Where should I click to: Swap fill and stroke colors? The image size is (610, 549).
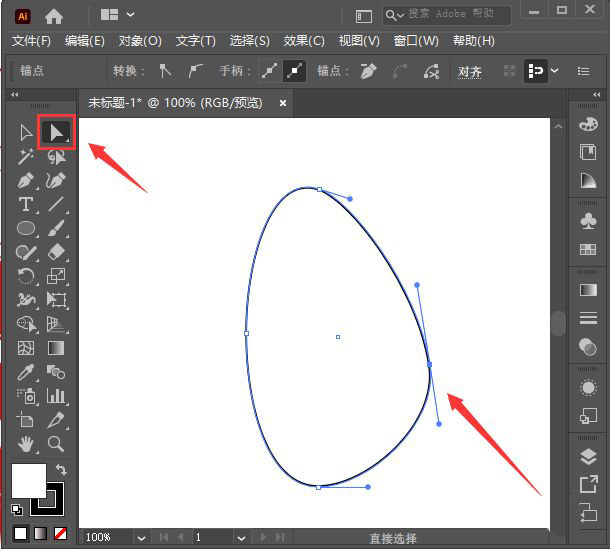pyautogui.click(x=61, y=470)
